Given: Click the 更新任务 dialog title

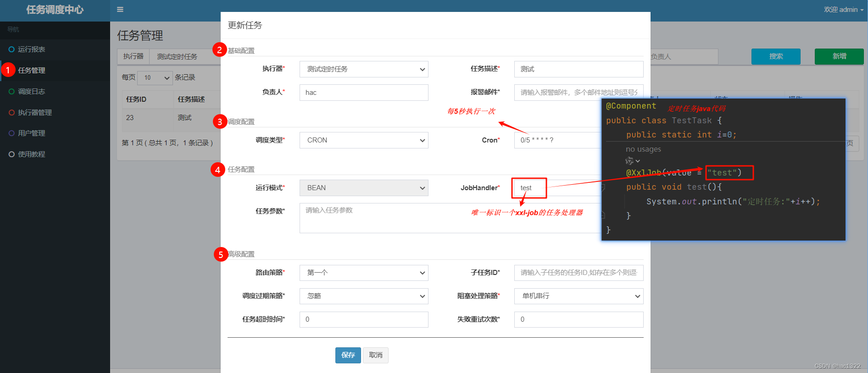Looking at the screenshot, I should coord(245,25).
